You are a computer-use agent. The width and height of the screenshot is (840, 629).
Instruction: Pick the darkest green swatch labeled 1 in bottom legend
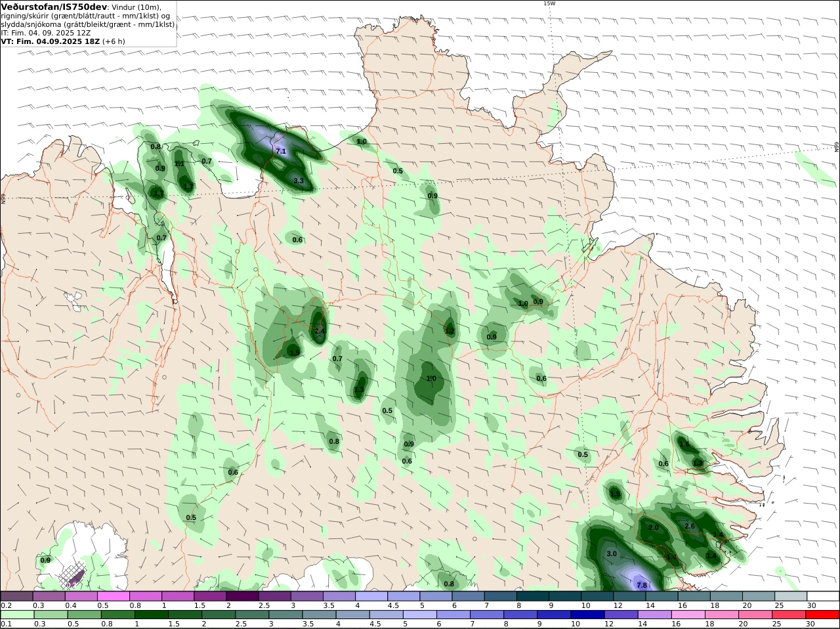[151, 615]
